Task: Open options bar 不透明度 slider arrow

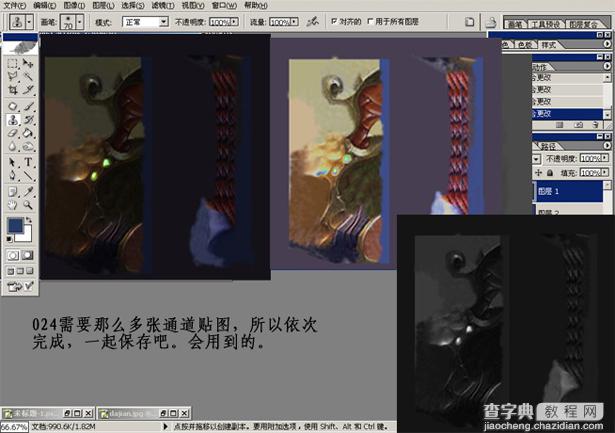Action: point(234,22)
